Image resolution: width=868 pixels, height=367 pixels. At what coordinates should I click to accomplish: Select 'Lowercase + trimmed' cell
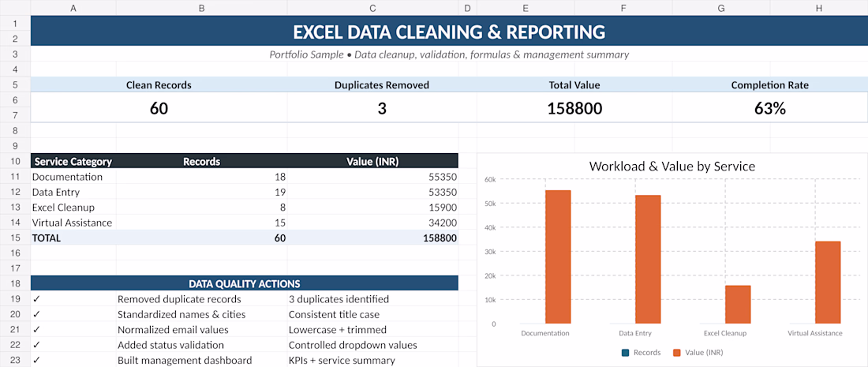[x=372, y=329]
